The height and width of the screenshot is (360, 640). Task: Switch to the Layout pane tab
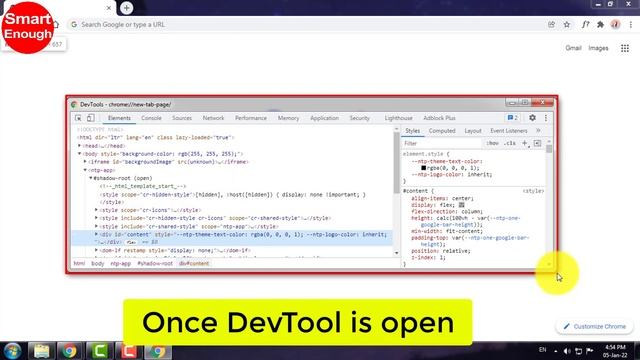tap(473, 131)
